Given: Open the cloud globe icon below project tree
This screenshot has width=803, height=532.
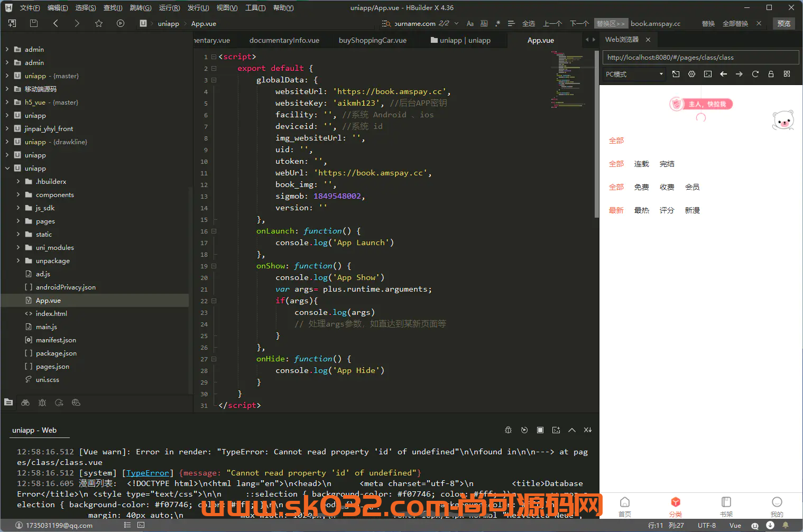Looking at the screenshot, I should [76, 403].
